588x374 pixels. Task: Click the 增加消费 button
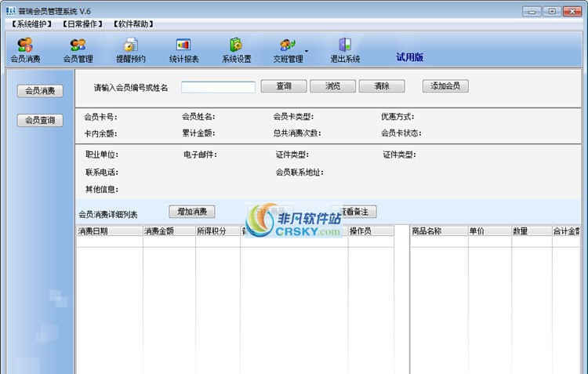tap(192, 212)
